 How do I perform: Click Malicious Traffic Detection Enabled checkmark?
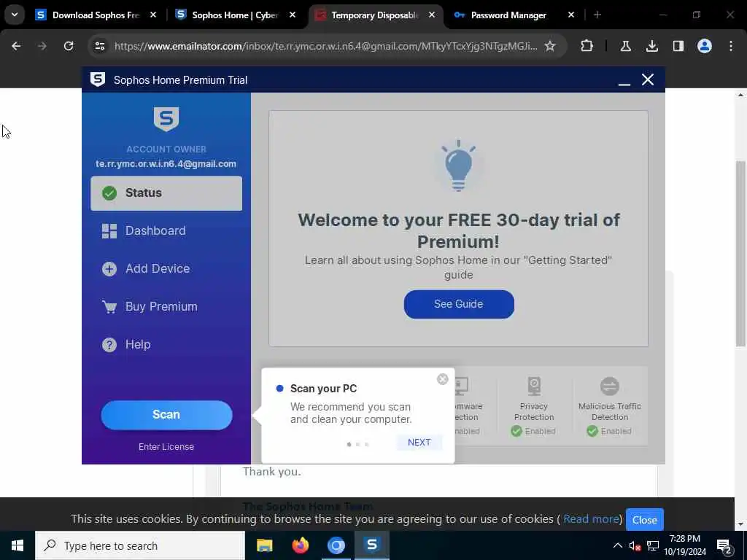coord(592,431)
